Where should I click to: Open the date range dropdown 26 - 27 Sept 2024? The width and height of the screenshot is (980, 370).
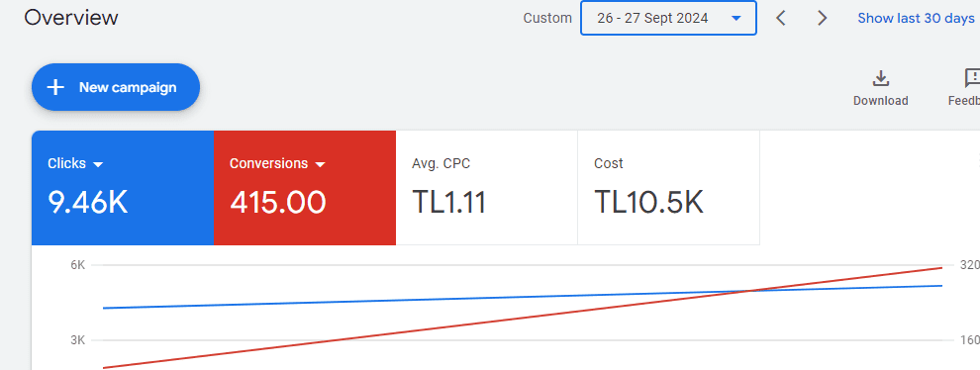point(668,18)
